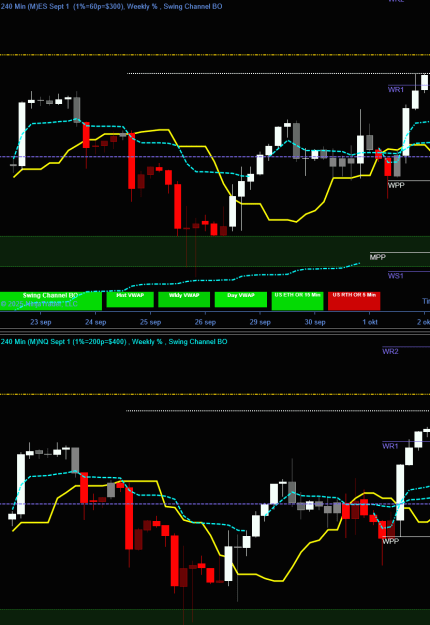This screenshot has height=625, width=430.
Task: Click the WR1 label on the ES chart
Action: tap(396, 90)
